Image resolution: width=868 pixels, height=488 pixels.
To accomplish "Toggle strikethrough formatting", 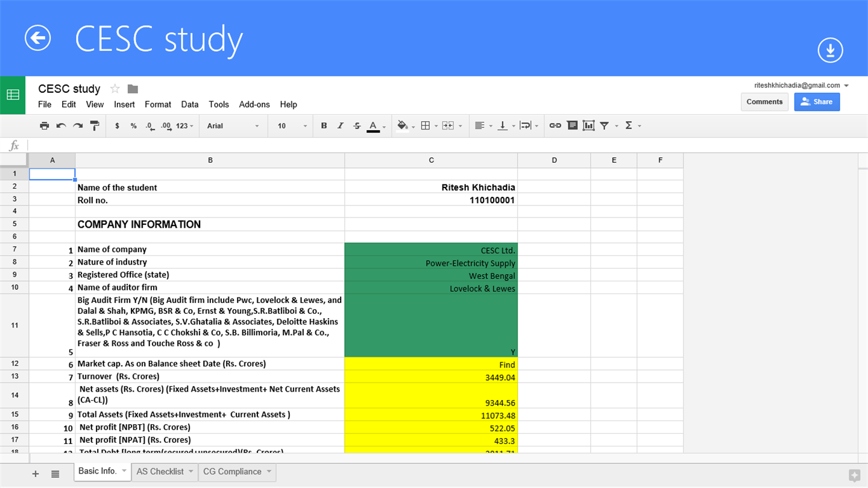I will tap(357, 125).
